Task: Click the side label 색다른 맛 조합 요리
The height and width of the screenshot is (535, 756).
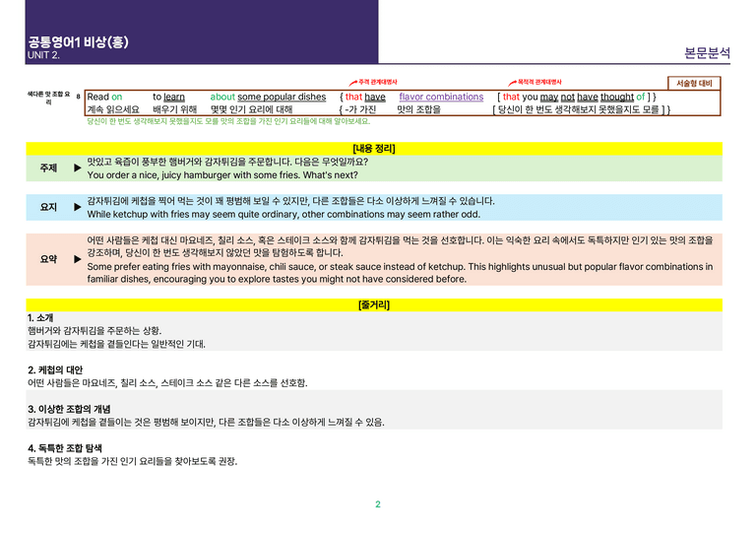Action: tap(48, 98)
